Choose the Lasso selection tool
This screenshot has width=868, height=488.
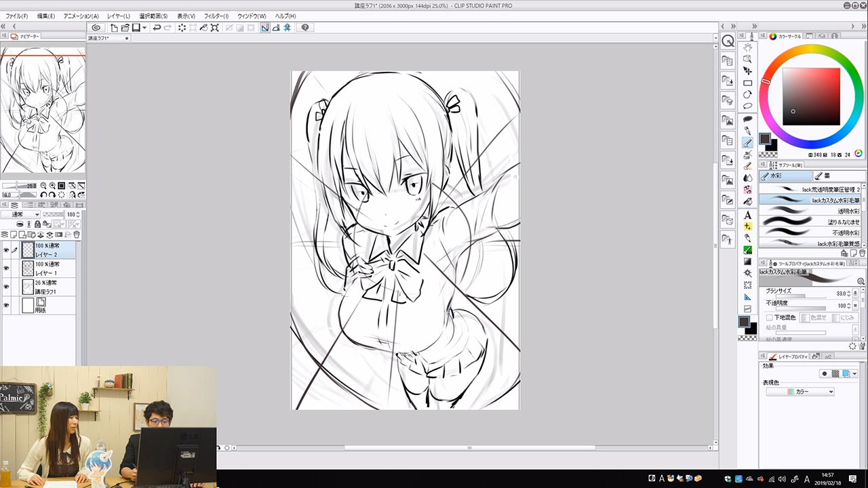tap(747, 106)
